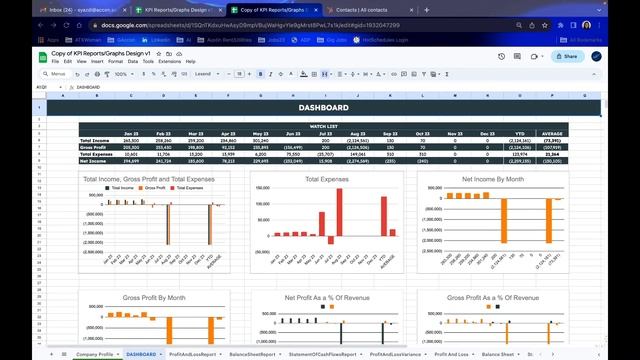
Task: Toggle bold formatting
Action: (260, 74)
